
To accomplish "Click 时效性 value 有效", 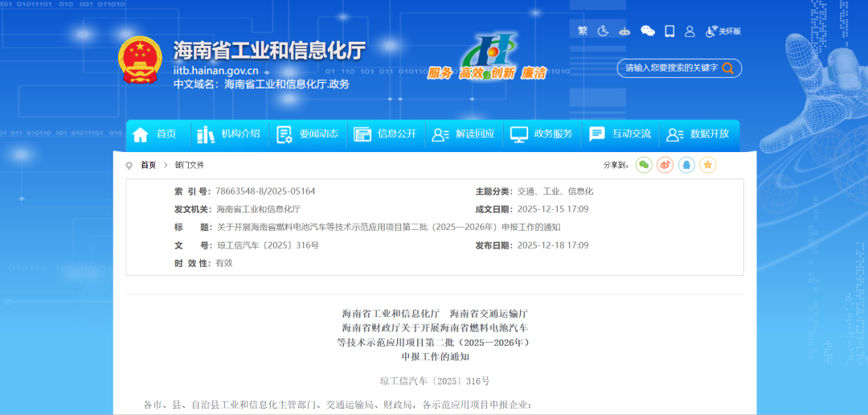I will point(224,263).
